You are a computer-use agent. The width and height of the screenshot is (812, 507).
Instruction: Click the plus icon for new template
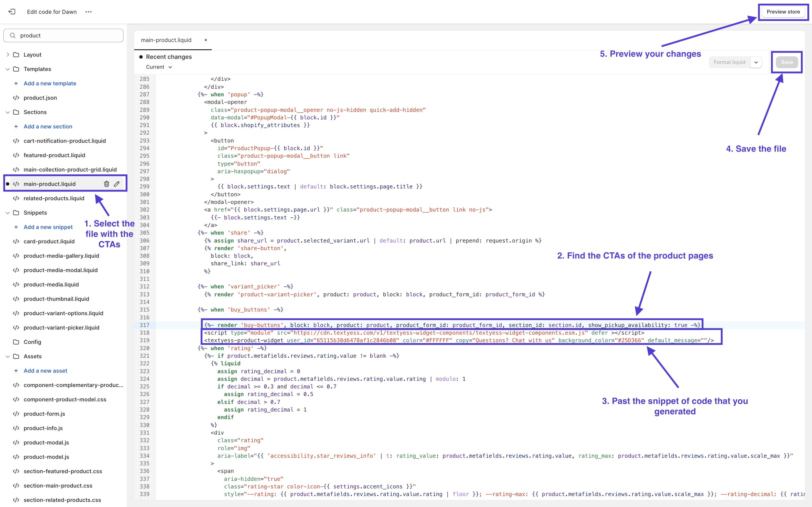coord(16,83)
